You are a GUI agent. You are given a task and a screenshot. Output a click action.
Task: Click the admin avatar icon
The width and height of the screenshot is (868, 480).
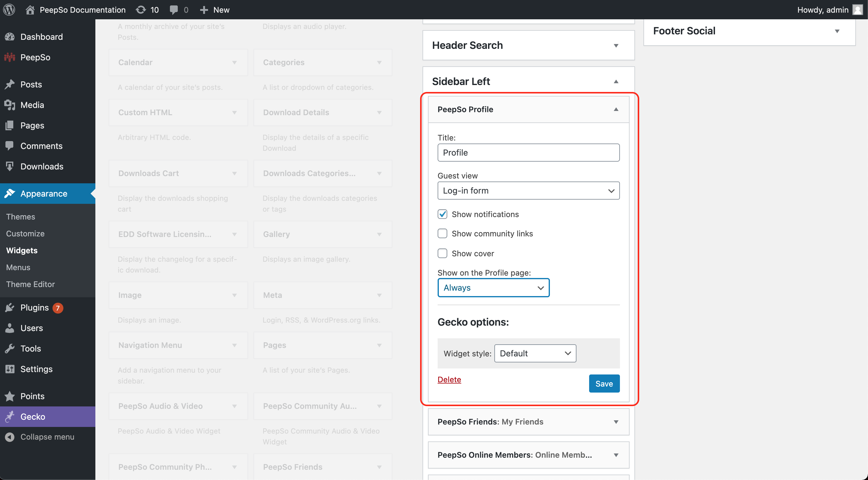click(x=857, y=10)
